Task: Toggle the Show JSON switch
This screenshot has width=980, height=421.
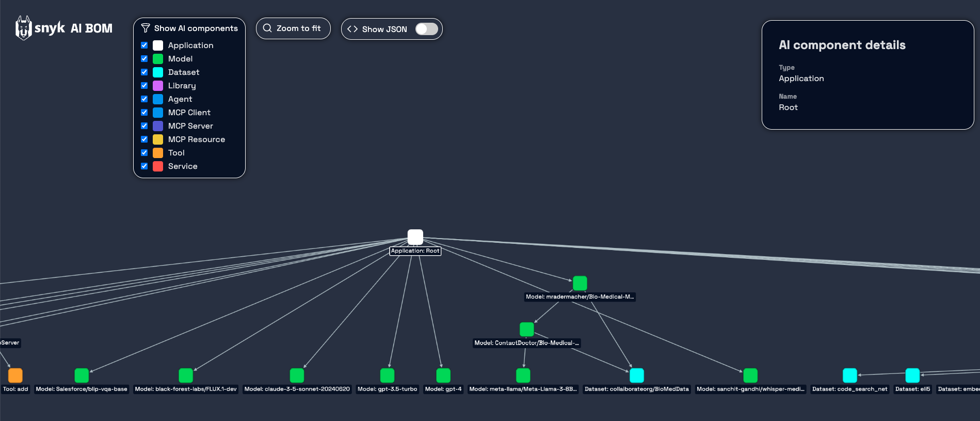Action: pos(427,29)
